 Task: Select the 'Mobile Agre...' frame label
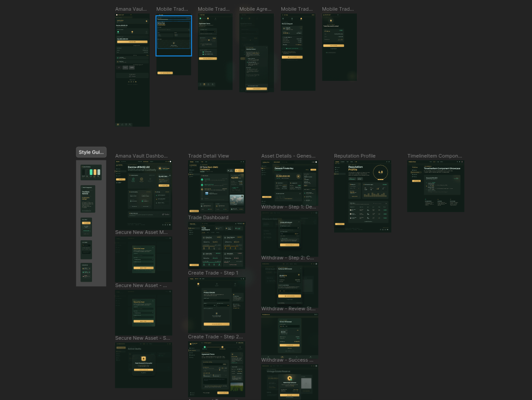(256, 9)
